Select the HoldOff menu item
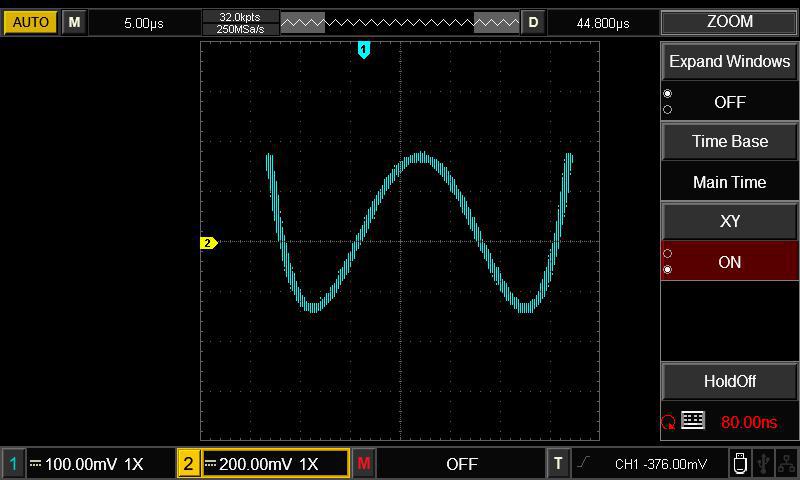This screenshot has height=480, width=800. coord(730,381)
